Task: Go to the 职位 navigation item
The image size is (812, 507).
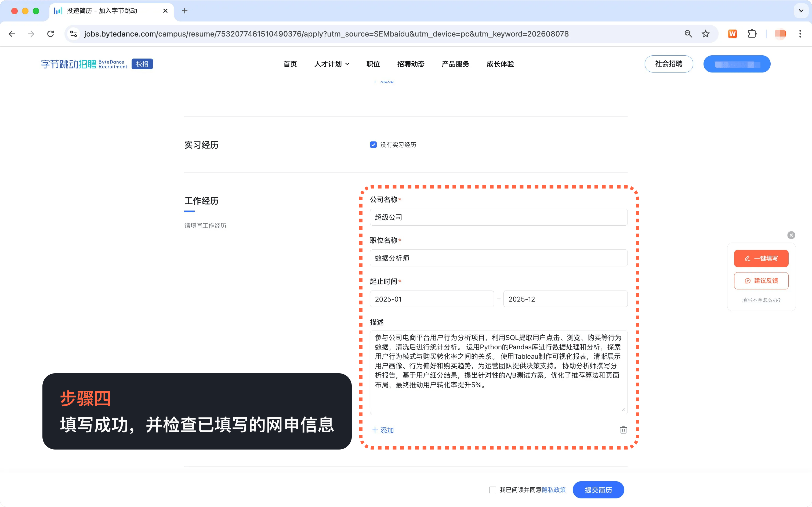Action: pos(373,64)
